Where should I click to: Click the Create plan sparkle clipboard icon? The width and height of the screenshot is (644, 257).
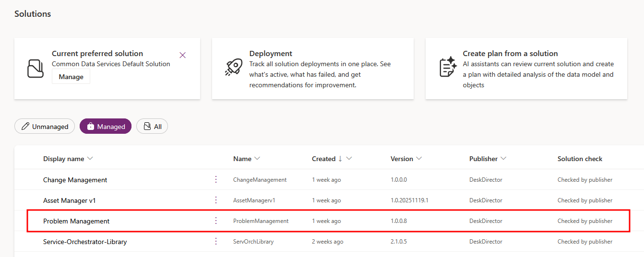pyautogui.click(x=447, y=67)
